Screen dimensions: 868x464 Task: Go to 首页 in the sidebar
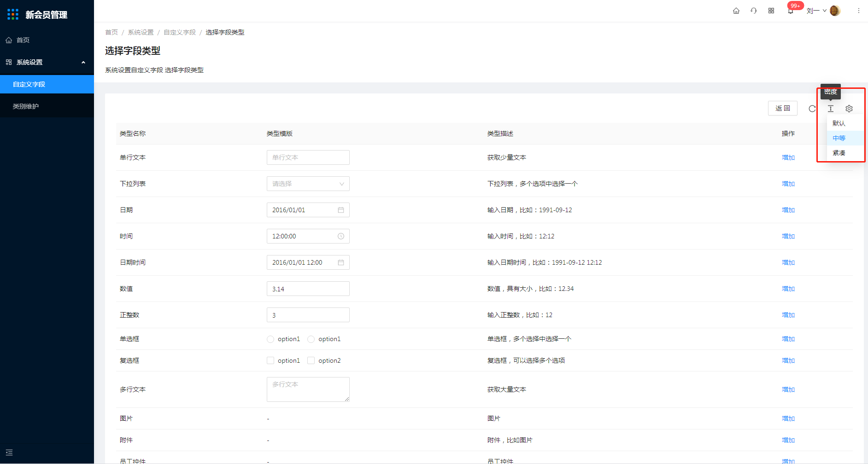(47, 40)
